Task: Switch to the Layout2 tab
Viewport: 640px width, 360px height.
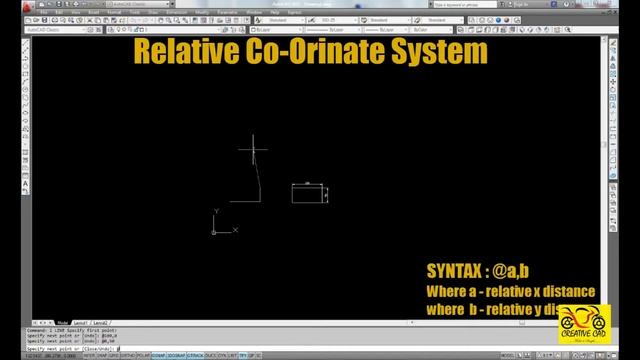Action: tap(100, 323)
